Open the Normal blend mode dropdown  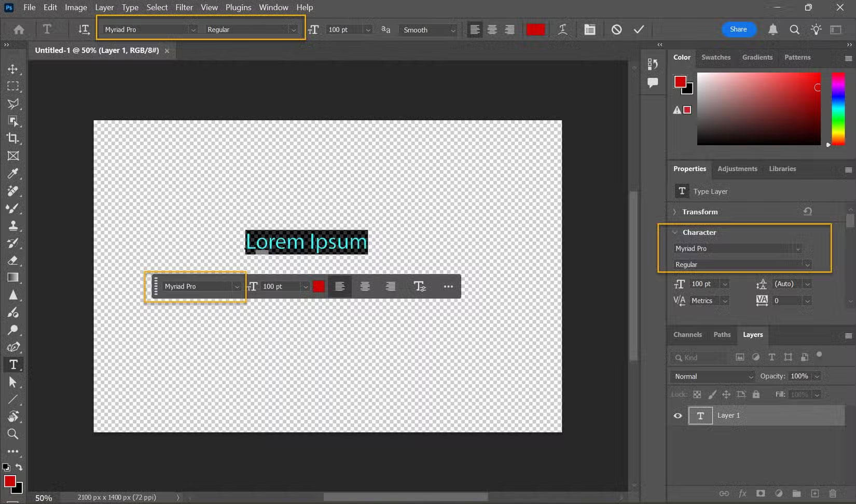coord(712,376)
